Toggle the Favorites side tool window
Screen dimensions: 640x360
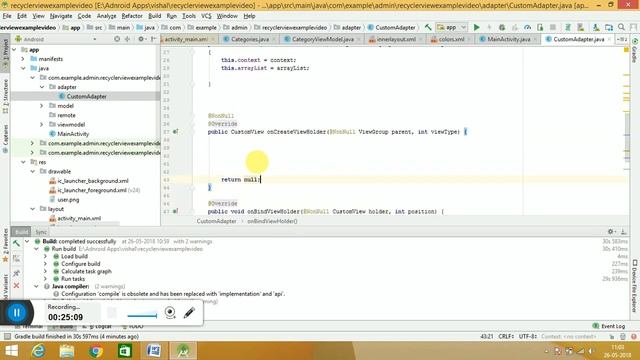click(x=5, y=246)
